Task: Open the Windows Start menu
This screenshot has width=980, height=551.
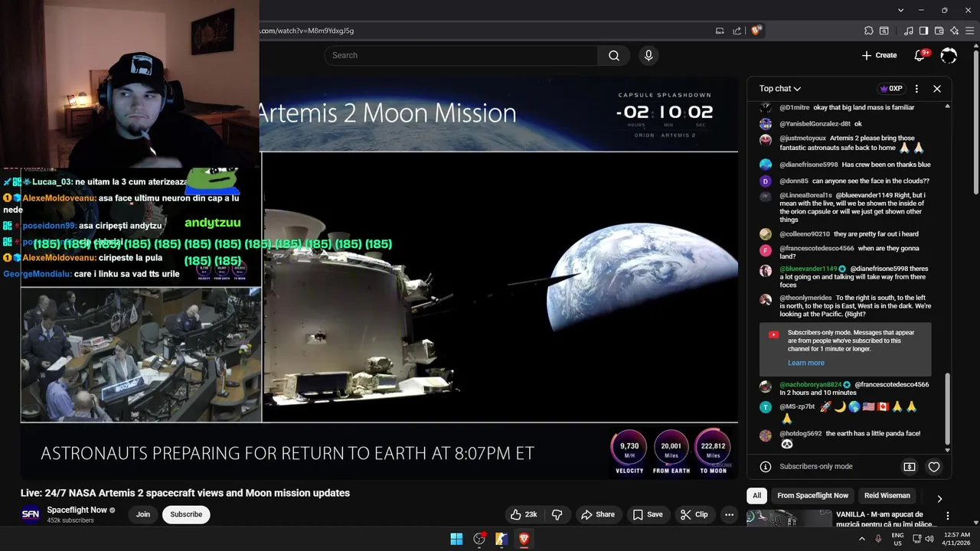Action: coord(456,539)
